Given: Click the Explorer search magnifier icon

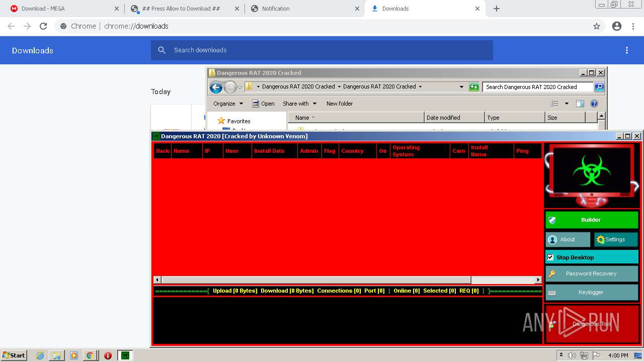Looking at the screenshot, I should (x=599, y=87).
